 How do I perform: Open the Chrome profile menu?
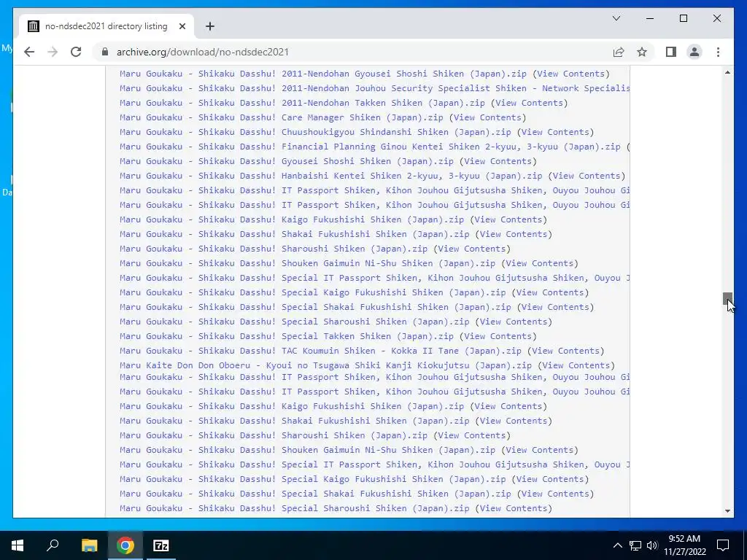[694, 52]
